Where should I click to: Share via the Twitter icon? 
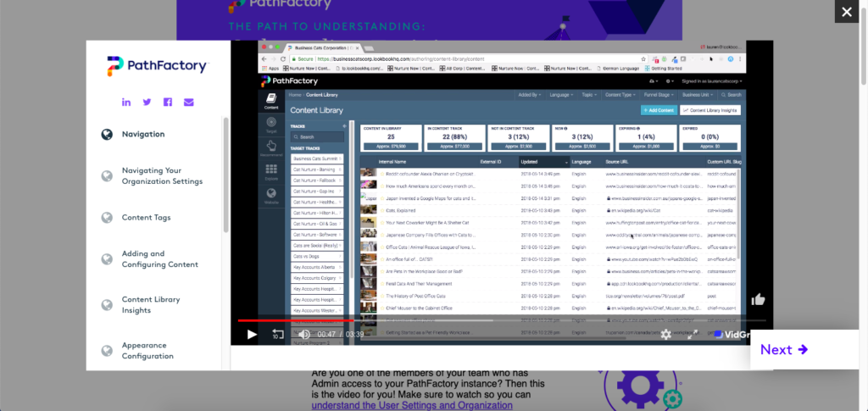pos(147,103)
